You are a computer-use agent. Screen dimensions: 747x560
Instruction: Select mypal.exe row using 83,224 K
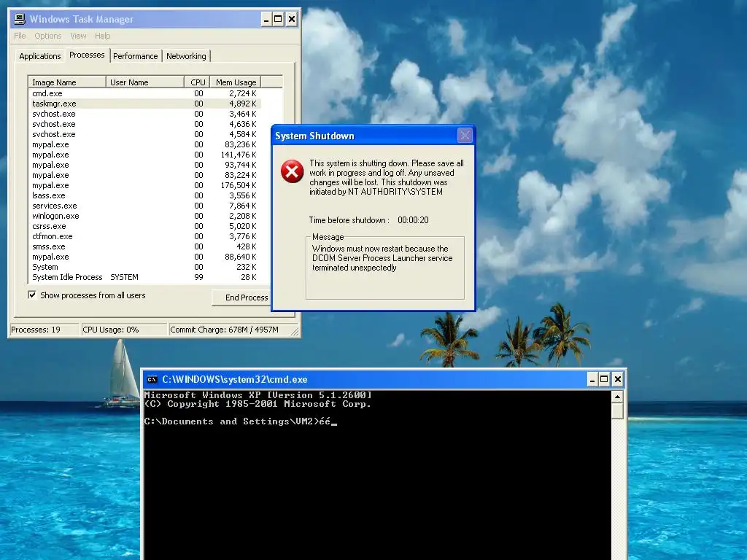coord(145,175)
